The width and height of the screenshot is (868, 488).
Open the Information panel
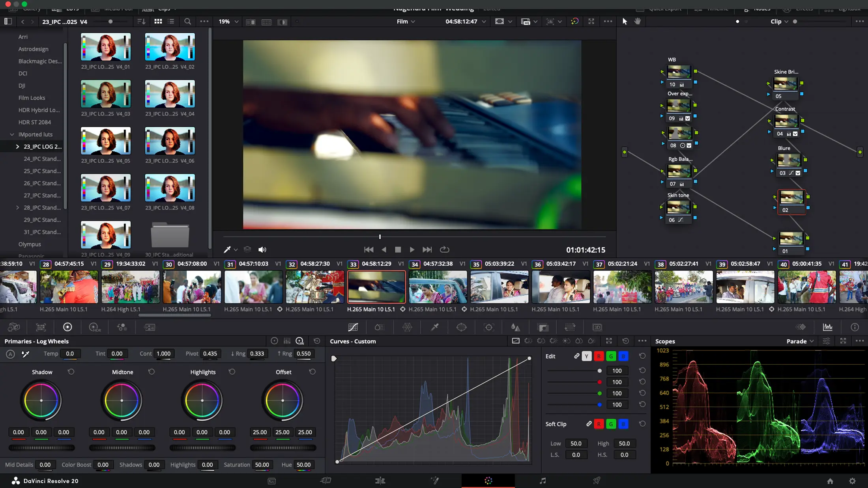tap(855, 327)
